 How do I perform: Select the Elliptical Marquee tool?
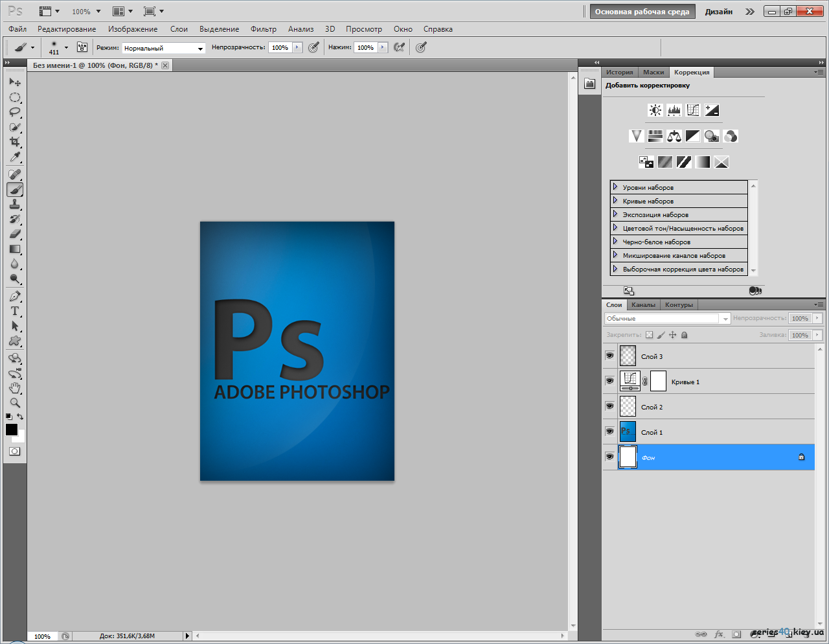coord(15,97)
